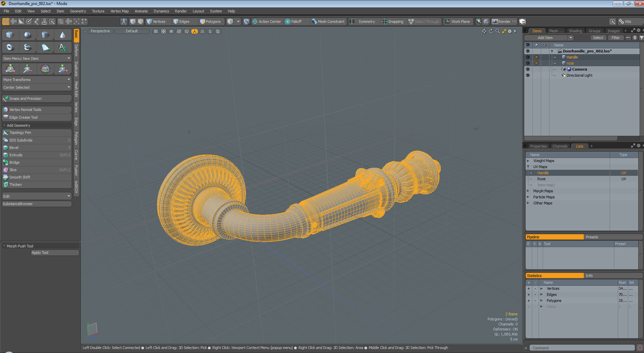
Task: Select the Bevel tool
Action: 37,148
